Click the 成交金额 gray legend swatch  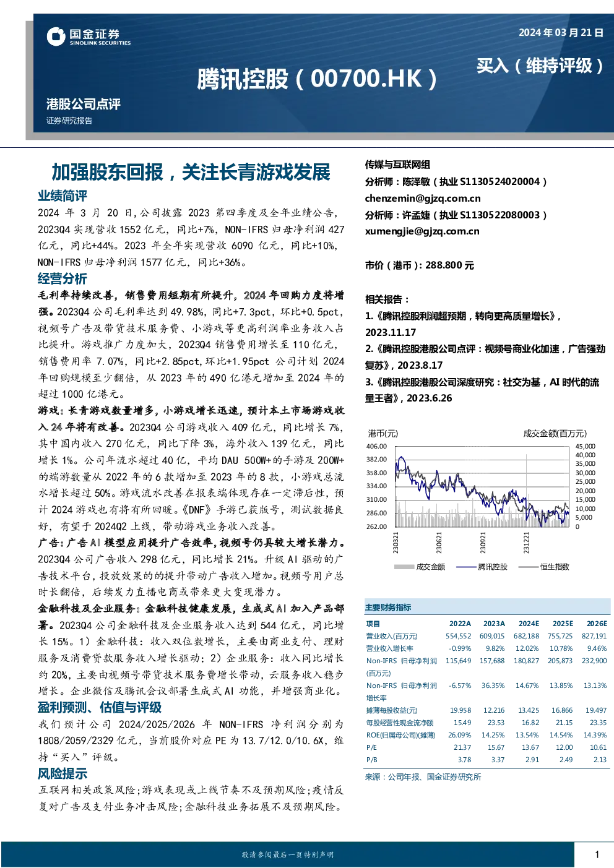point(404,567)
